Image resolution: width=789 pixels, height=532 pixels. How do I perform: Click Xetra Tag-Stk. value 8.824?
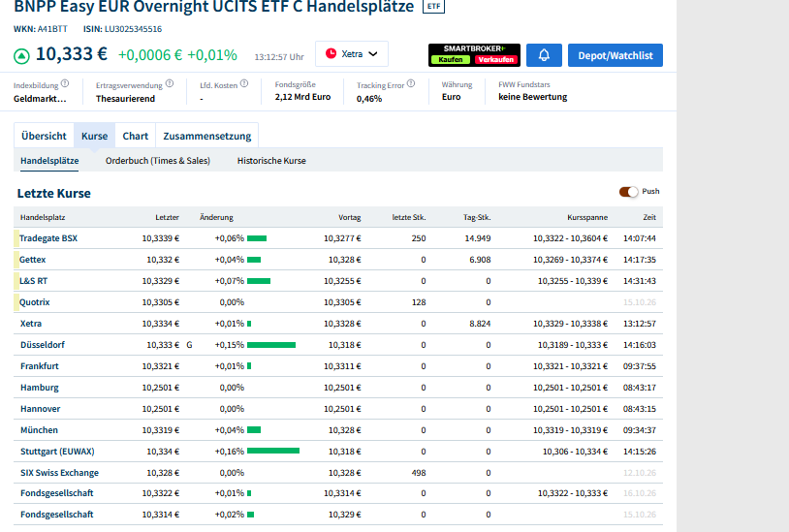480,324
